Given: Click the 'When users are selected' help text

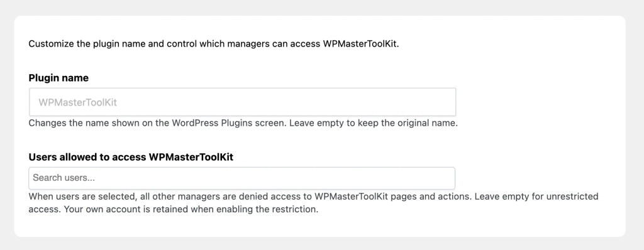Looking at the screenshot, I should tap(313, 203).
